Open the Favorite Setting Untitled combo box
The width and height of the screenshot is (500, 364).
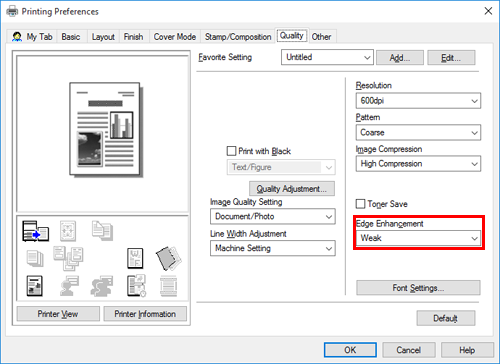coord(327,57)
